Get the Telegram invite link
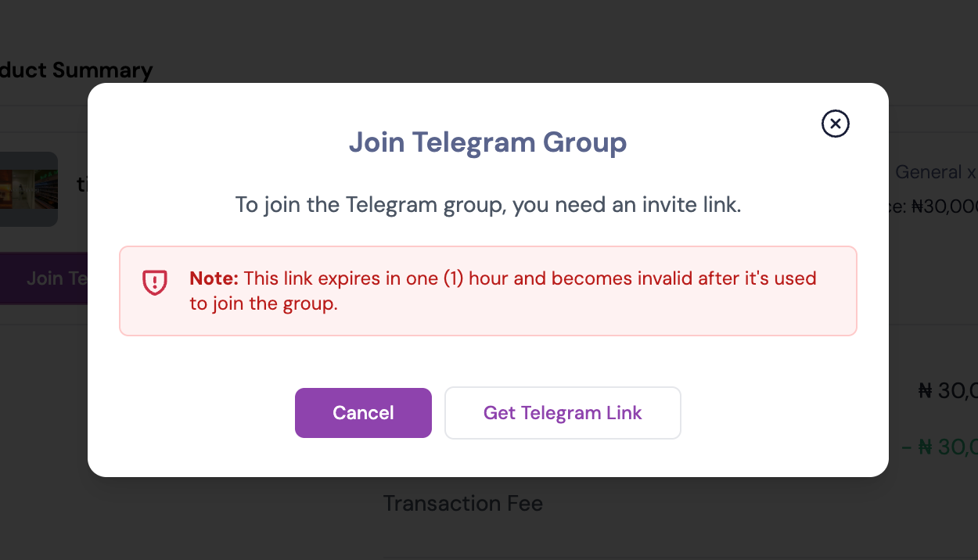978x560 pixels. pos(563,413)
